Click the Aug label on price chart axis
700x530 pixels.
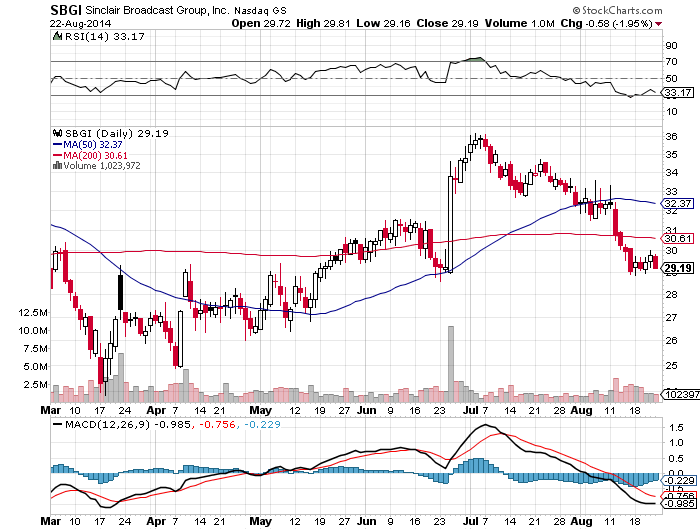(x=582, y=410)
